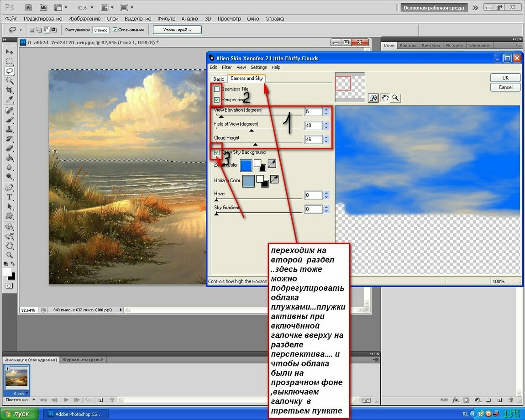
Task: Select the Custom Shape tool
Action: click(x=10, y=216)
